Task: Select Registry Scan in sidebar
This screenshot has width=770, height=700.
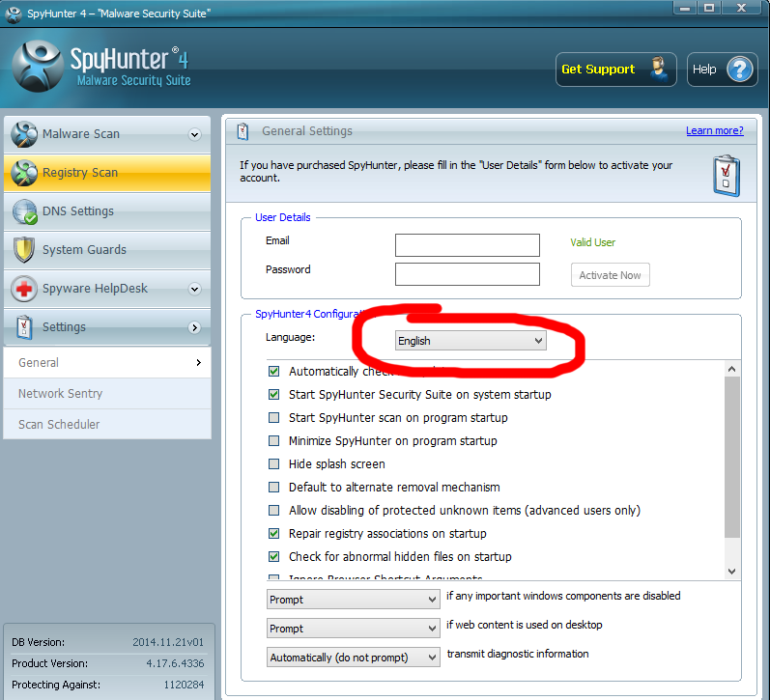Action: click(x=107, y=173)
